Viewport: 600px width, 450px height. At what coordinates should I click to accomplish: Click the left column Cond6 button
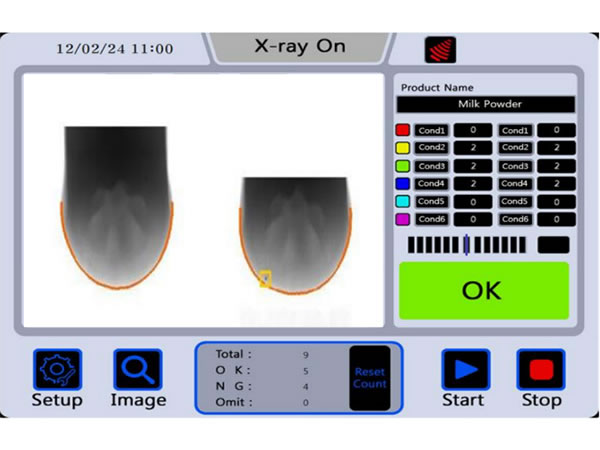432,219
